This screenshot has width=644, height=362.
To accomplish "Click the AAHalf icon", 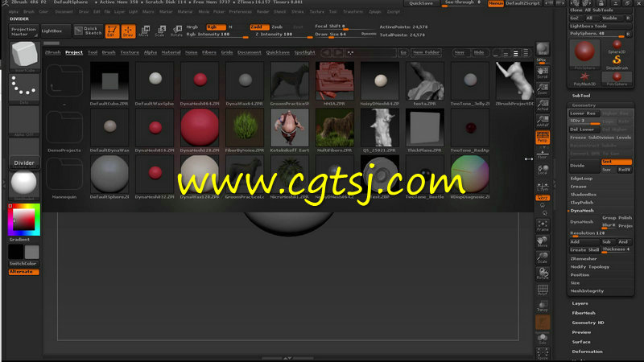I will 543,121.
